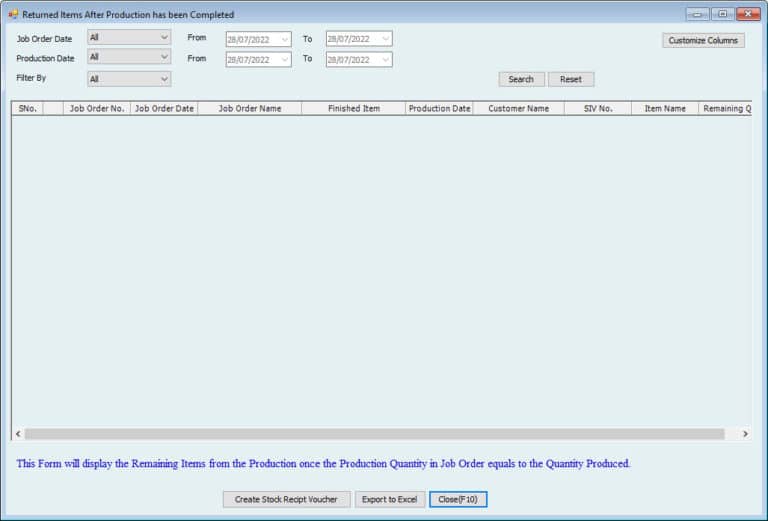768x521 pixels.
Task: Create Stock Receipt Voucher
Action: click(286, 499)
